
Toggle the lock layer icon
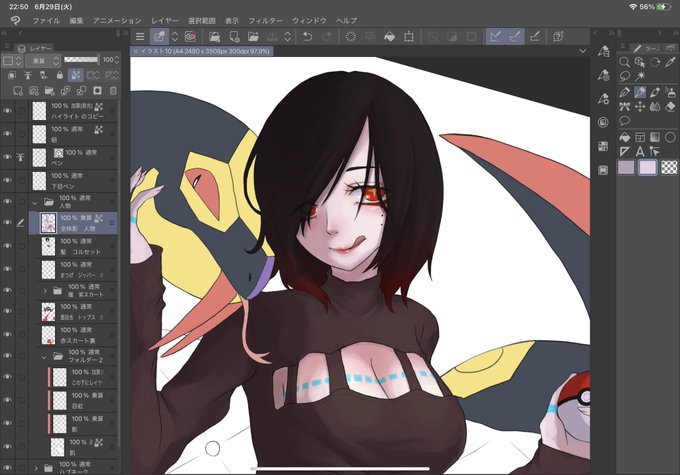[x=59, y=75]
